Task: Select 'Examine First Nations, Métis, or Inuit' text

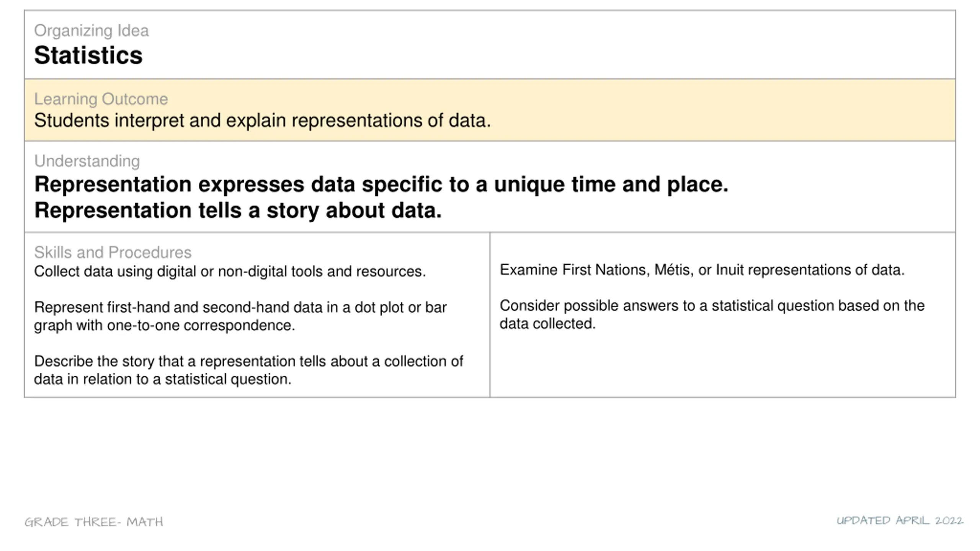Action: (x=702, y=270)
